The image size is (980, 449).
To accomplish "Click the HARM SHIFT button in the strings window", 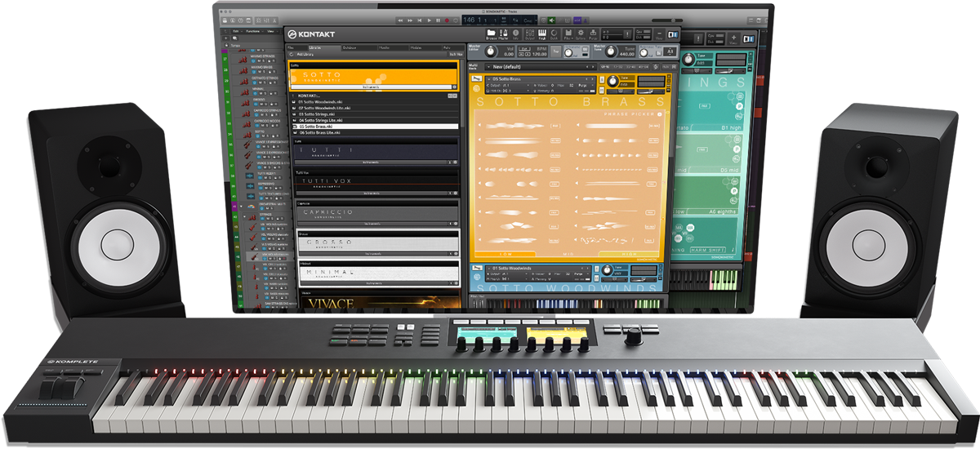I will point(707,249).
